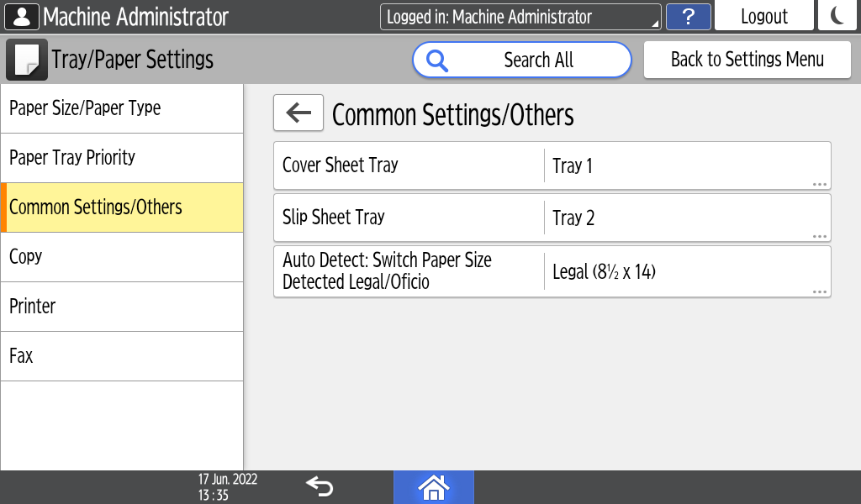
Task: Open the Paper Tray Priority section
Action: (x=122, y=158)
